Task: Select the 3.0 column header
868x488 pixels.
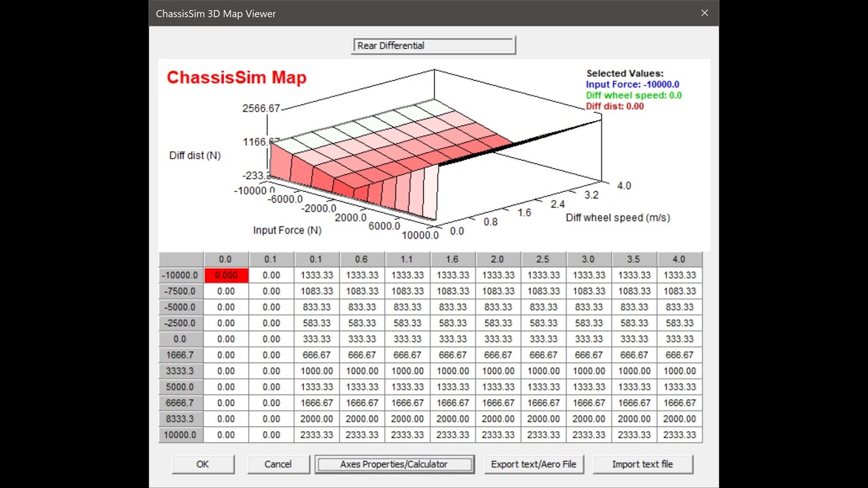Action: pyautogui.click(x=589, y=260)
